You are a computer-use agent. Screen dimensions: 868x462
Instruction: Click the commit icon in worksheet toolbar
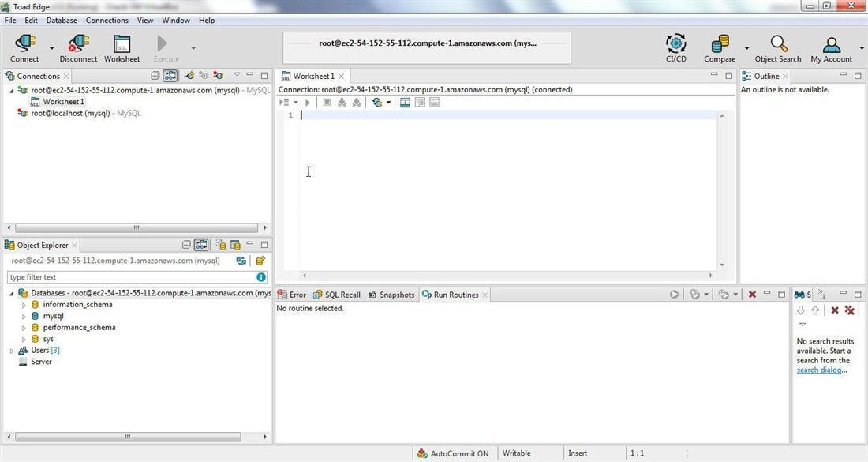coord(342,102)
